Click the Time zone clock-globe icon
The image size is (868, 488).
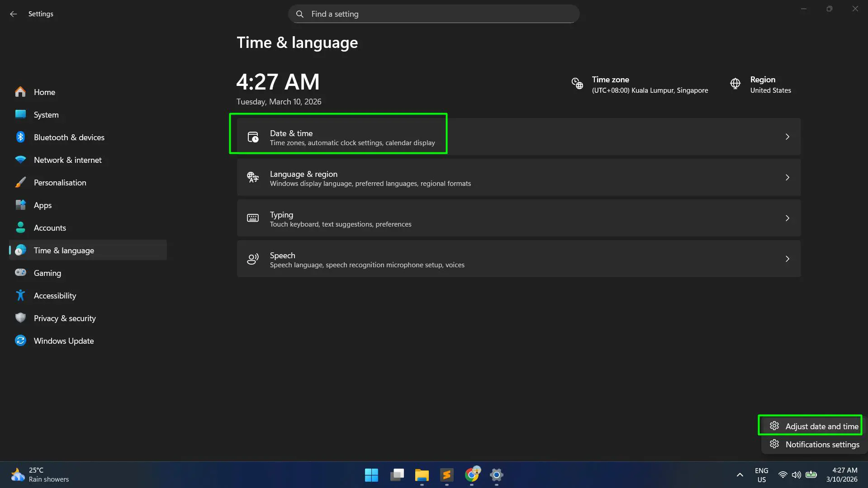tap(577, 84)
